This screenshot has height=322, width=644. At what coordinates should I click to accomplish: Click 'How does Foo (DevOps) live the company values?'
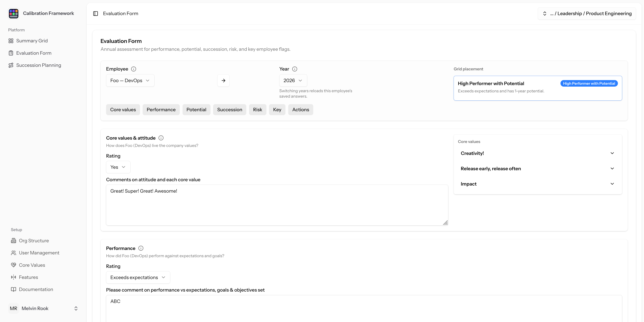[x=152, y=146]
